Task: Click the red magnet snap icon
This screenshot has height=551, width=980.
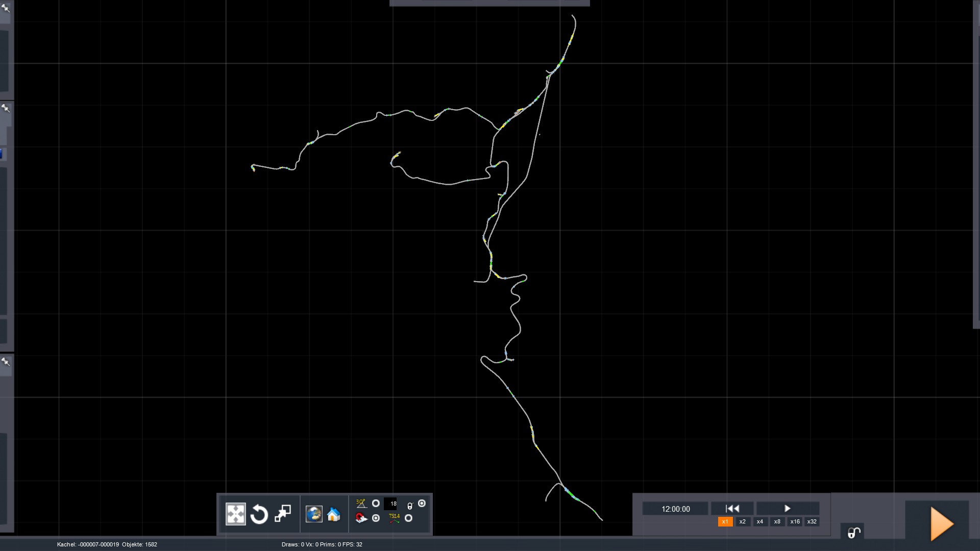Action: [361, 518]
